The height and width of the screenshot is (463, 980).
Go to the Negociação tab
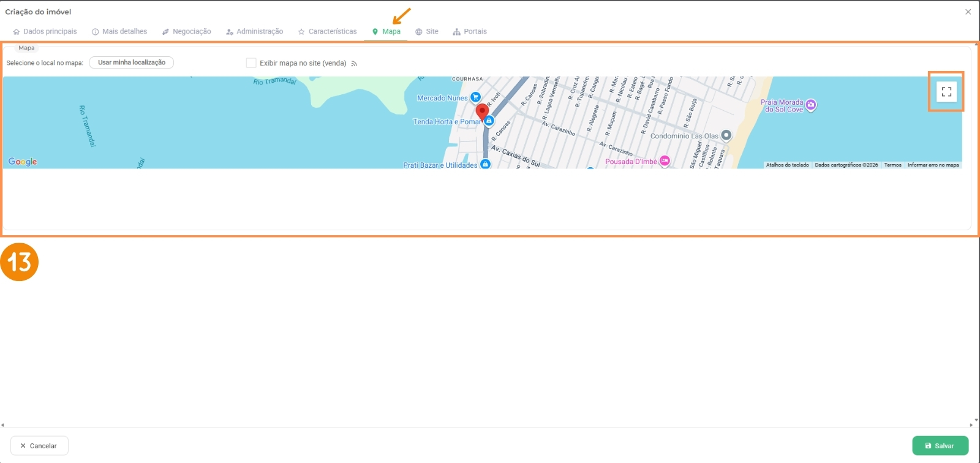click(x=186, y=32)
